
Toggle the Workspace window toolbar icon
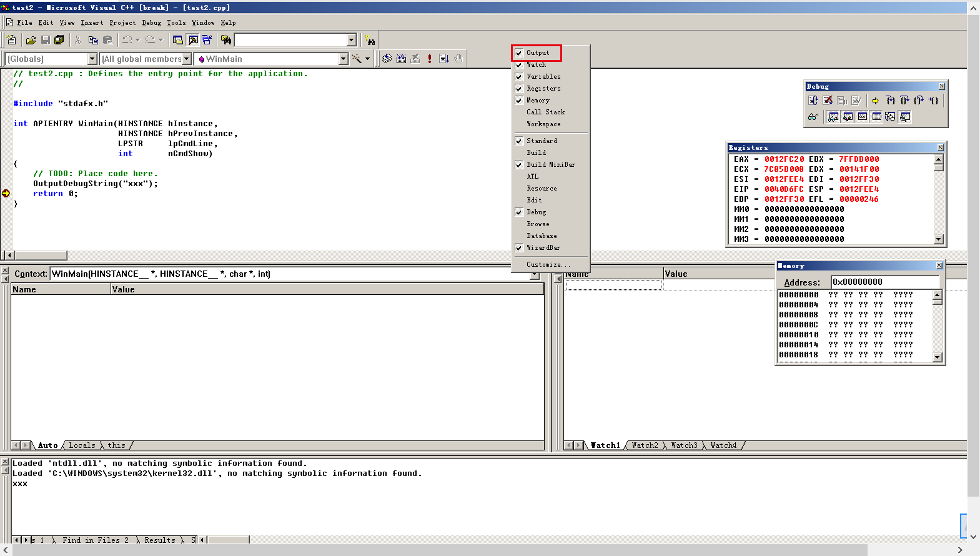coord(178,40)
